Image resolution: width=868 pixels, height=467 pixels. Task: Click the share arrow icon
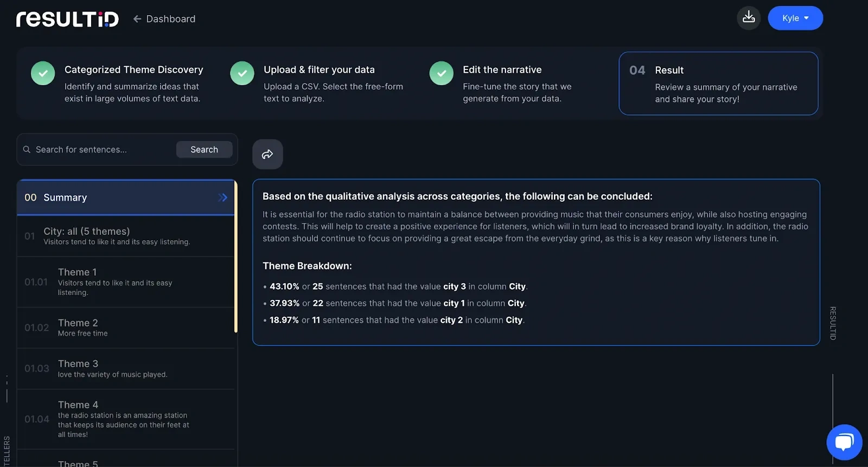click(x=267, y=155)
